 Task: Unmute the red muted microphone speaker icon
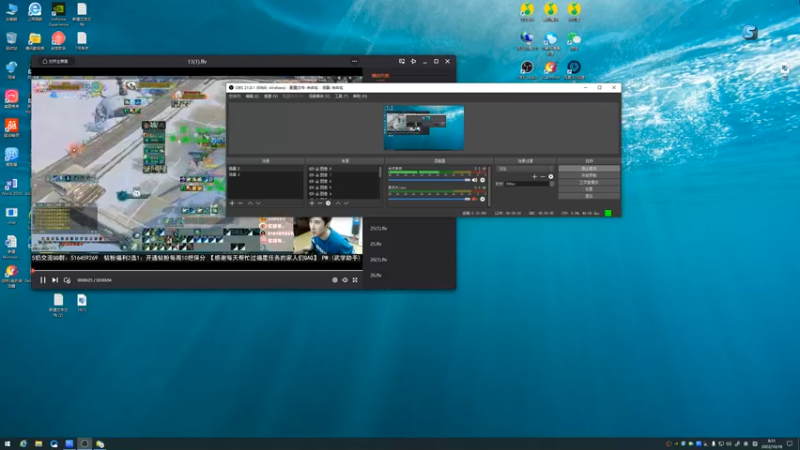click(x=474, y=199)
